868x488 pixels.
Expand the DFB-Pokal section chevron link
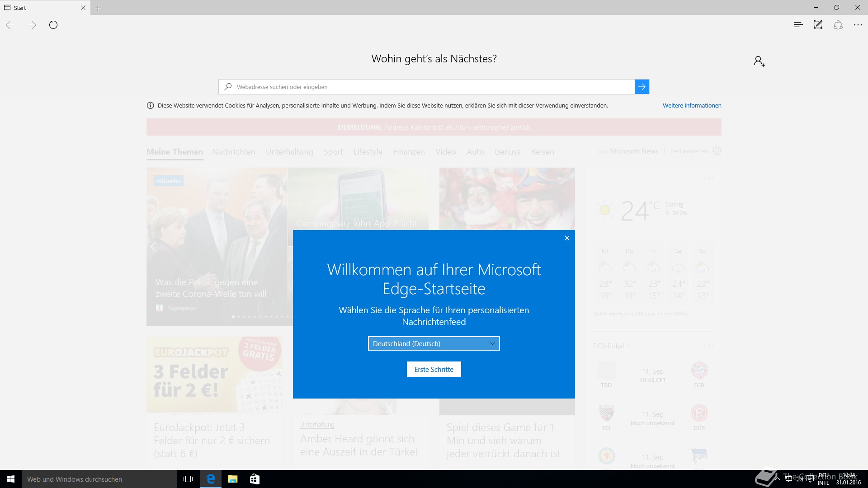point(612,346)
